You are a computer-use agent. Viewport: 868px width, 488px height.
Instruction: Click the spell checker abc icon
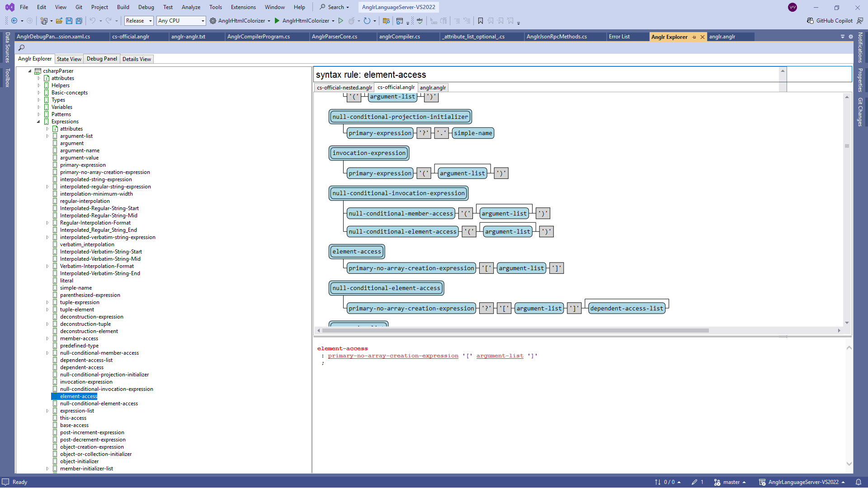[420, 21]
